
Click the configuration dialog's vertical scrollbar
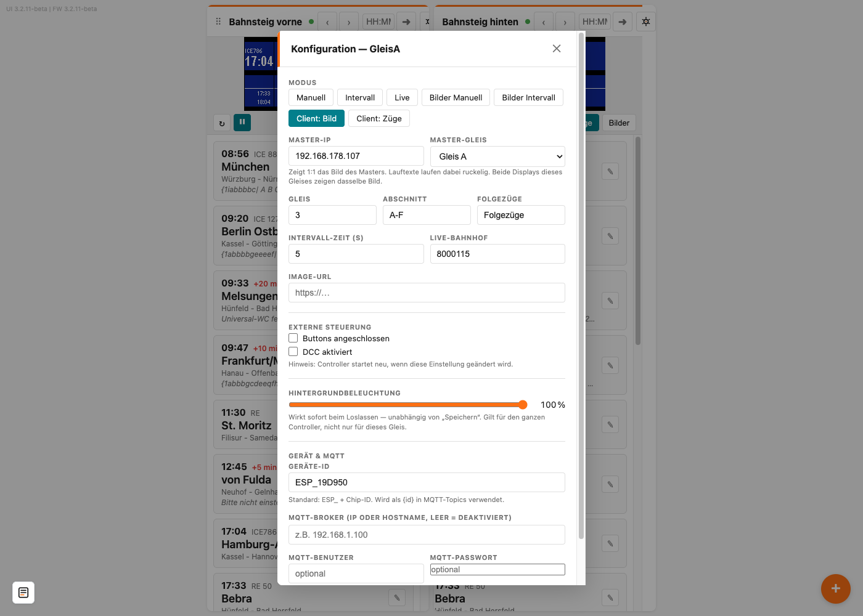click(581, 285)
